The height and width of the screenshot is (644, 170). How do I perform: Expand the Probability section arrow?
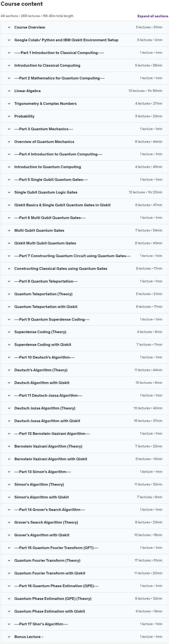(x=9, y=116)
